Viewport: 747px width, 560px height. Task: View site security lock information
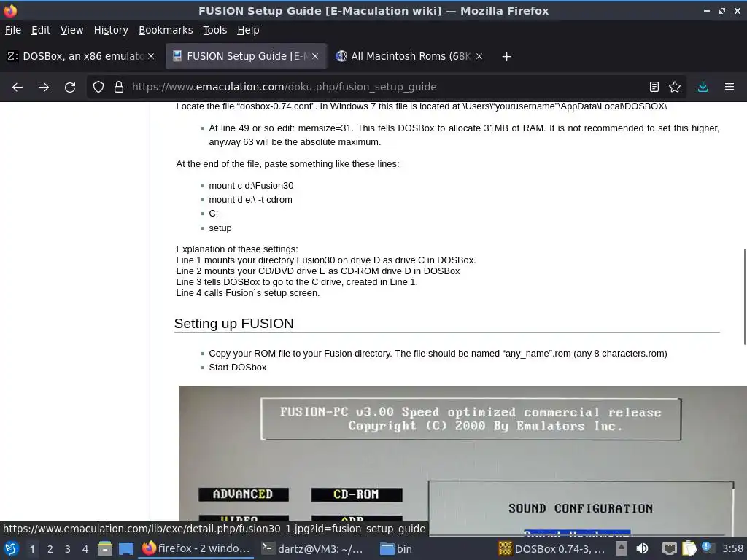coord(119,87)
